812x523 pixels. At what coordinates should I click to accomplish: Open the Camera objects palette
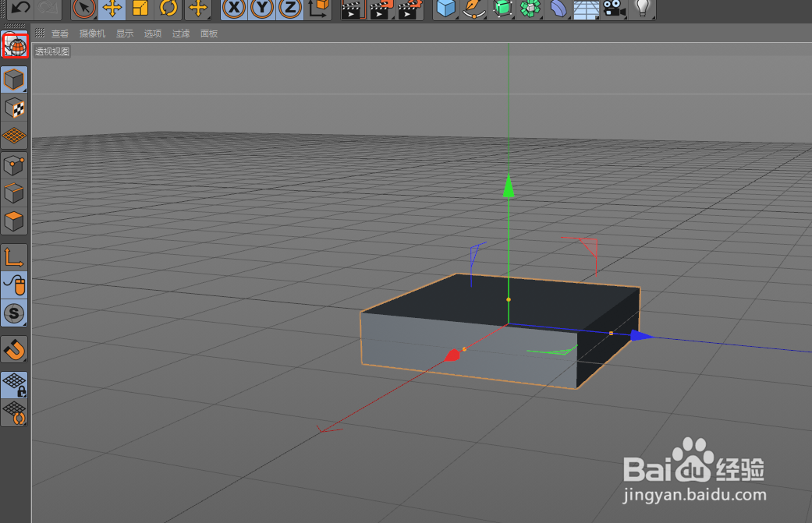614,9
